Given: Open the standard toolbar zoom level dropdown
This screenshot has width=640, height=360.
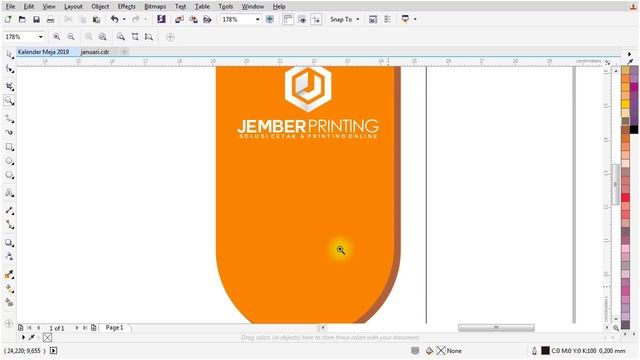Looking at the screenshot, I should pyautogui.click(x=258, y=19).
